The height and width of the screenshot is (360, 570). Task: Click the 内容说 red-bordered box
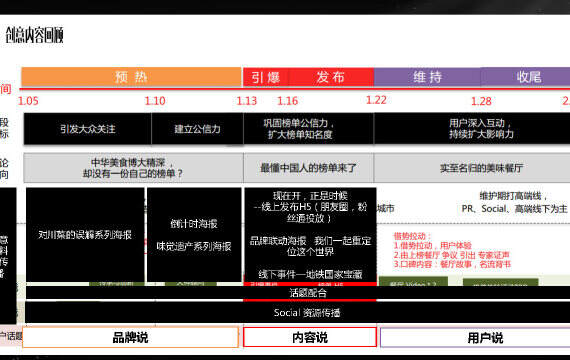point(310,337)
